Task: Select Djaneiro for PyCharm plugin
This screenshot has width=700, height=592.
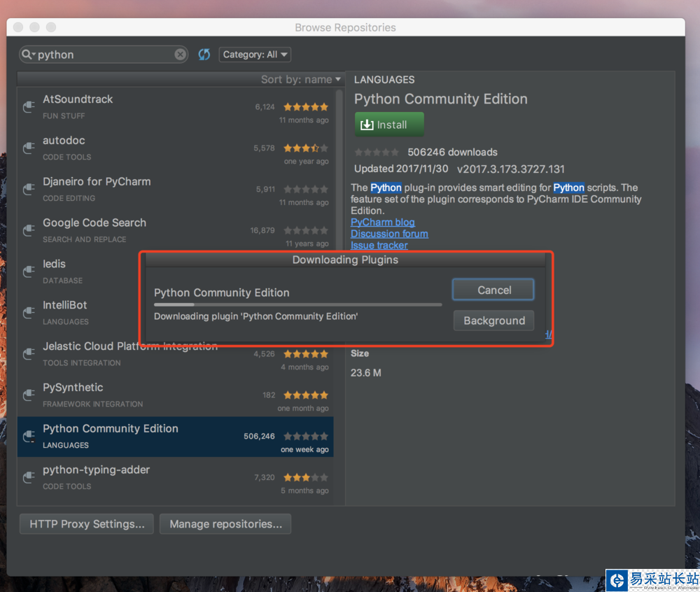Action: 176,189
